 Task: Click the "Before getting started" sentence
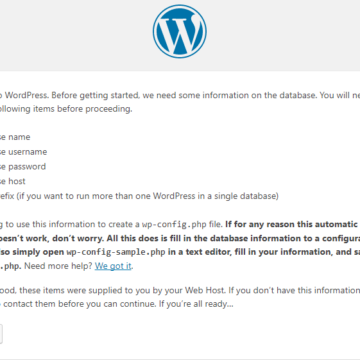click(96, 95)
